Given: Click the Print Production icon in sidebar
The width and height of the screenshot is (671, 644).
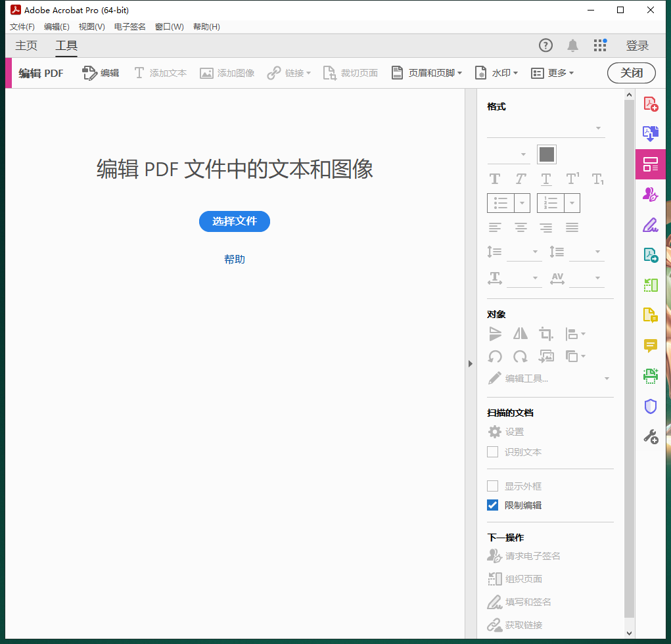Looking at the screenshot, I should tap(650, 376).
